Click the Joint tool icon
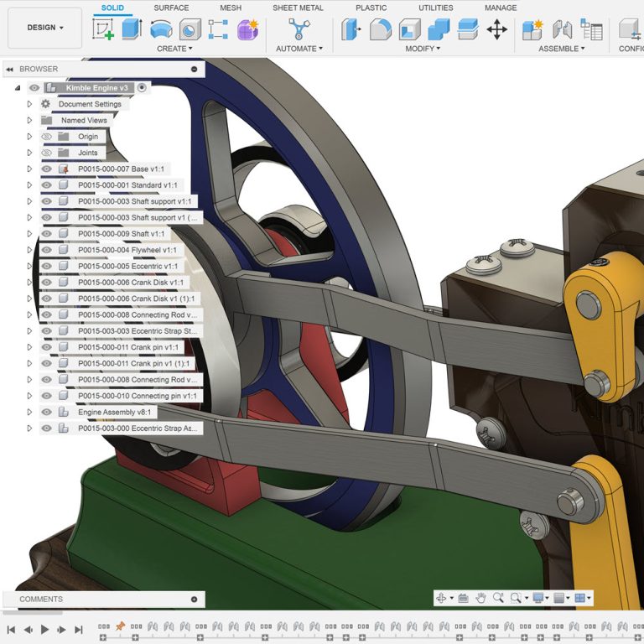 563,29
